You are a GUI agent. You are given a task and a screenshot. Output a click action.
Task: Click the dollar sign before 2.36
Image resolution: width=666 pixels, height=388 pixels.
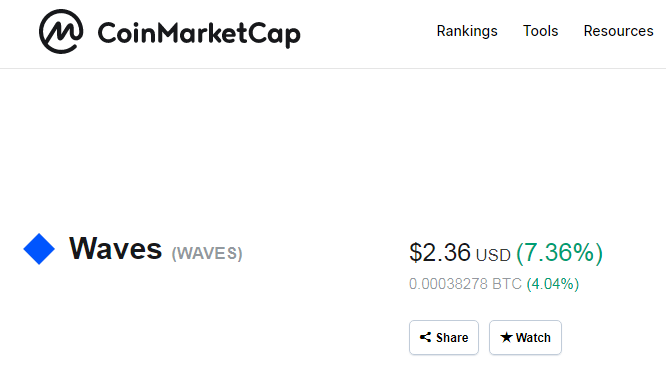[x=415, y=252]
